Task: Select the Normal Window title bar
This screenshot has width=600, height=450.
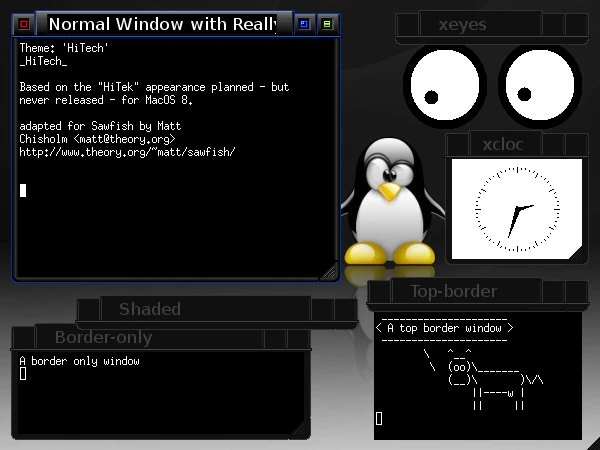Action: coord(162,23)
